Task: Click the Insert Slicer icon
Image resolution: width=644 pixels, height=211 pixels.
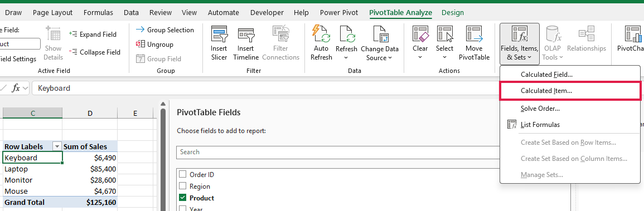Action: 219,34
